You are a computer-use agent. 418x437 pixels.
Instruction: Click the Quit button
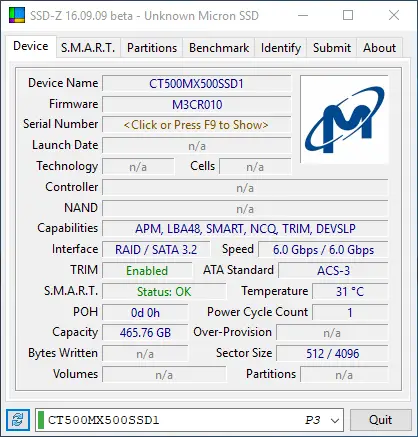381,420
